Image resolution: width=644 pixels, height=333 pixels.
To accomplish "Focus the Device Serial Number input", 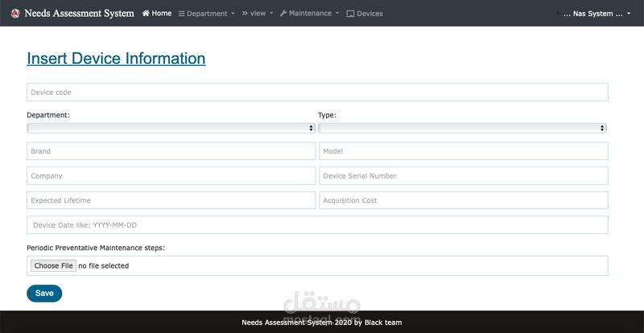I will tap(464, 175).
